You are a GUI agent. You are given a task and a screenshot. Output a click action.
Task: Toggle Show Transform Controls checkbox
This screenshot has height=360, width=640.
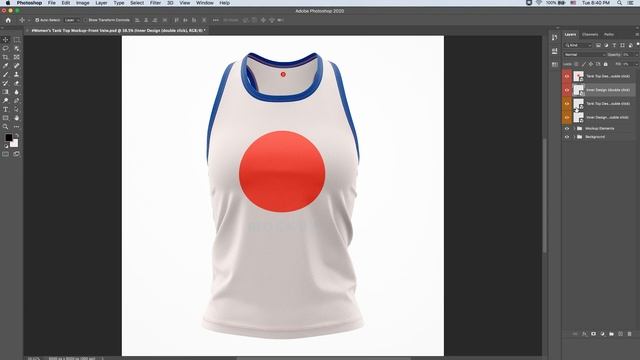pyautogui.click(x=86, y=20)
